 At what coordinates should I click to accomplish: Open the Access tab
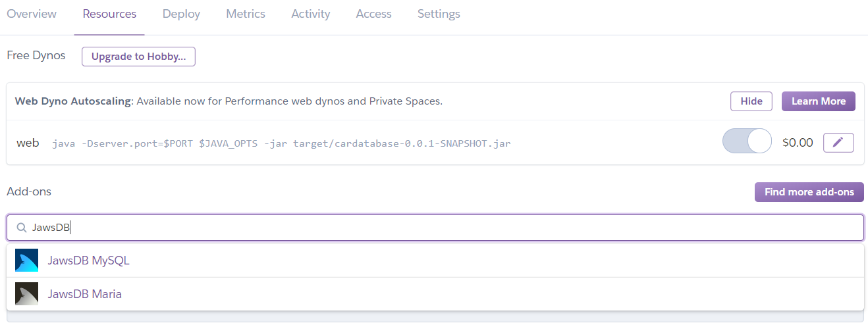pos(373,14)
